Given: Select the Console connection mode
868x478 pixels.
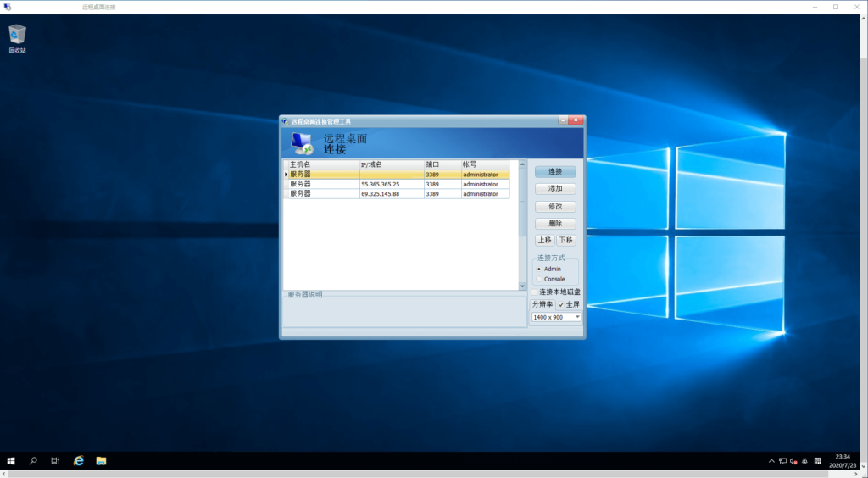Looking at the screenshot, I should click(x=540, y=279).
